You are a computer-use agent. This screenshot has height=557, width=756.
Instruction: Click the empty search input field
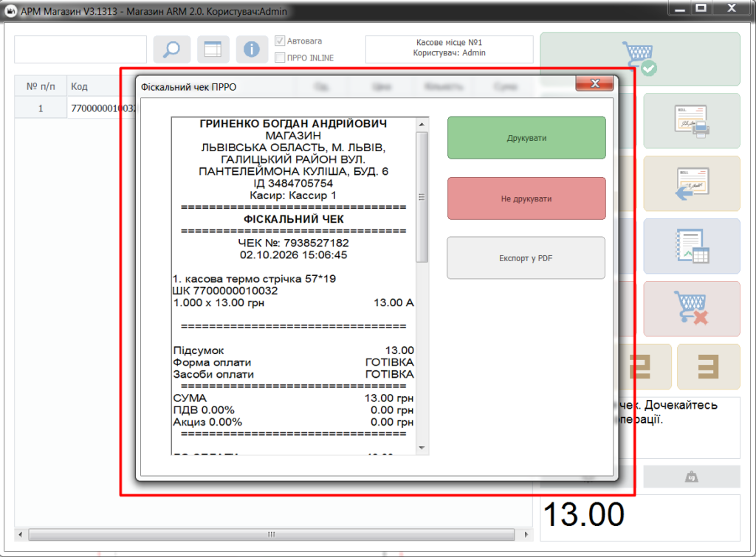tap(80, 49)
